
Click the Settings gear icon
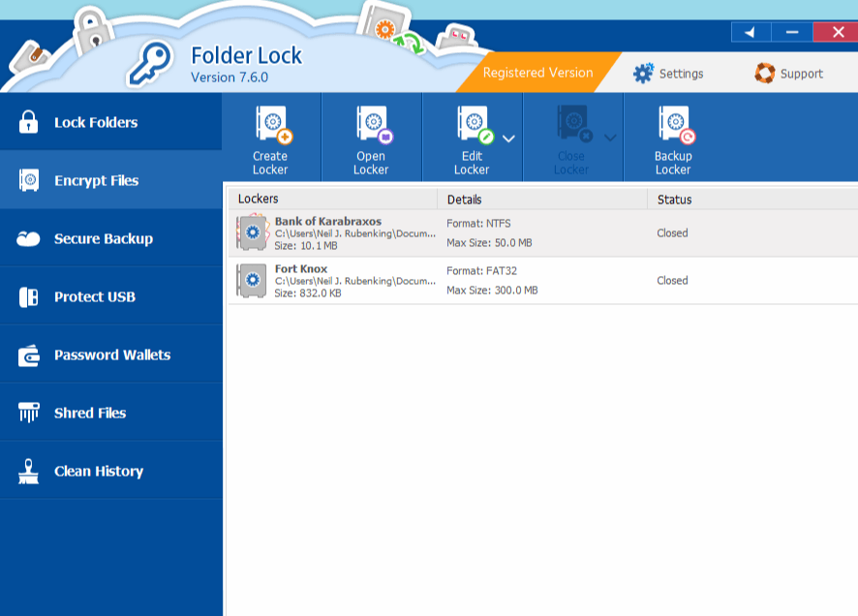click(x=643, y=74)
